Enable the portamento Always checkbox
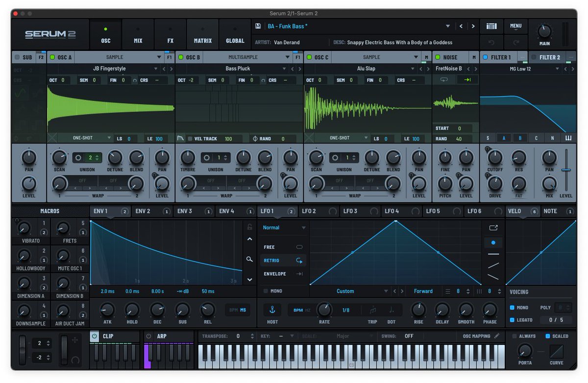 tap(514, 336)
